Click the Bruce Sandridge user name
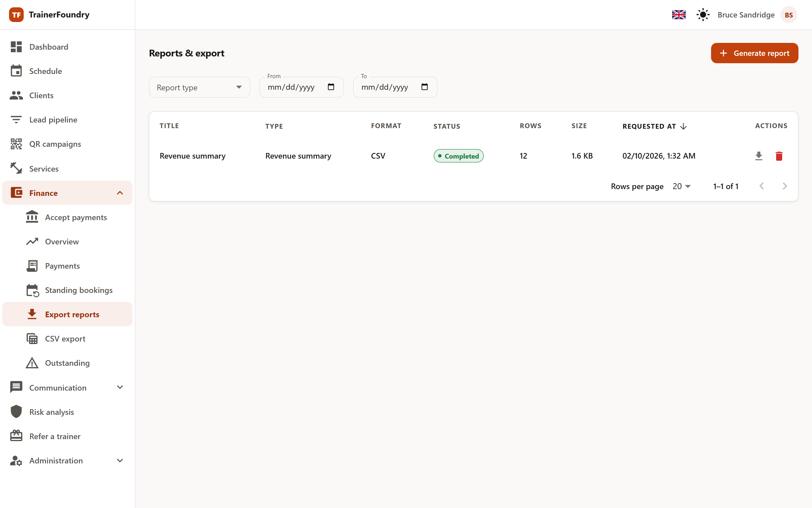This screenshot has height=508, width=812. (x=746, y=15)
